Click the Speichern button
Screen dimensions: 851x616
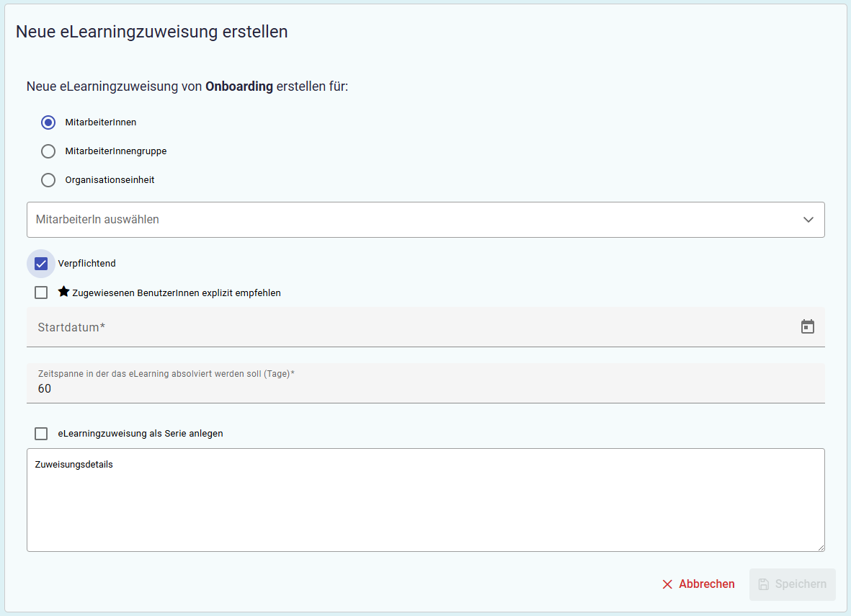click(792, 584)
